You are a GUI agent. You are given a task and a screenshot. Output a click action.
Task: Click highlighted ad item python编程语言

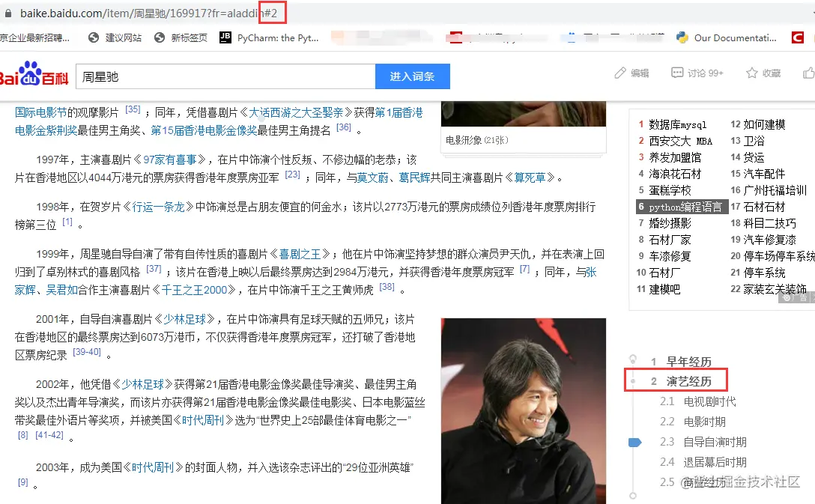coord(682,207)
